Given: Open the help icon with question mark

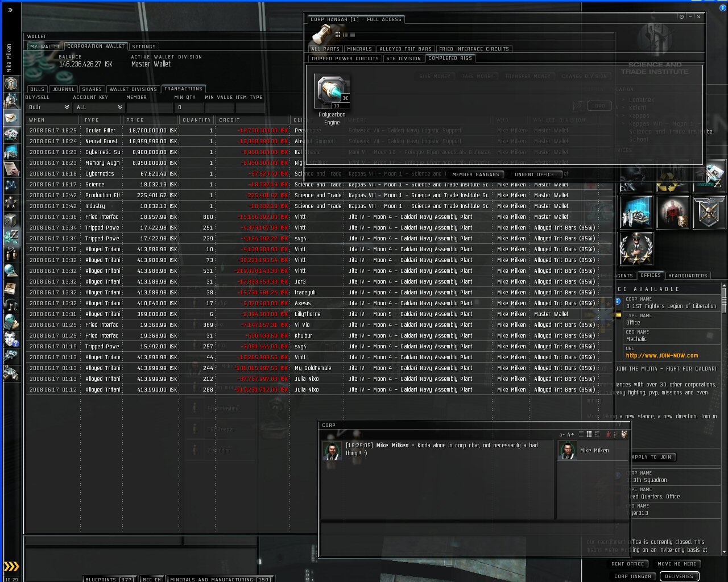Looking at the screenshot, I should click(11, 339).
